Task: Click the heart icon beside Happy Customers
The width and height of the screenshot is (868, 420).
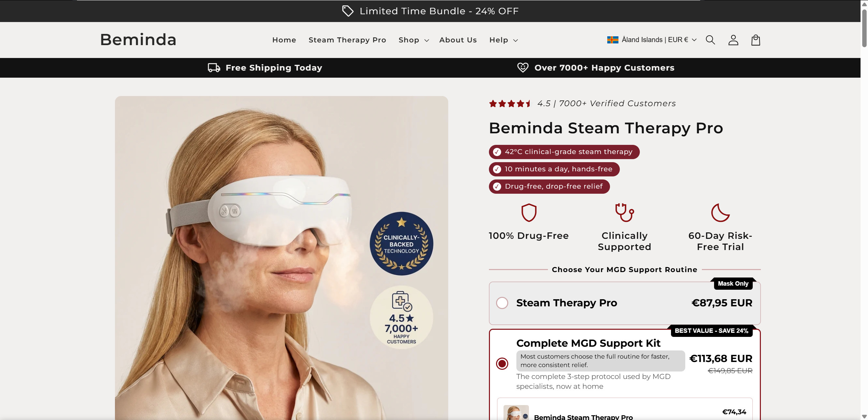Action: (x=522, y=68)
